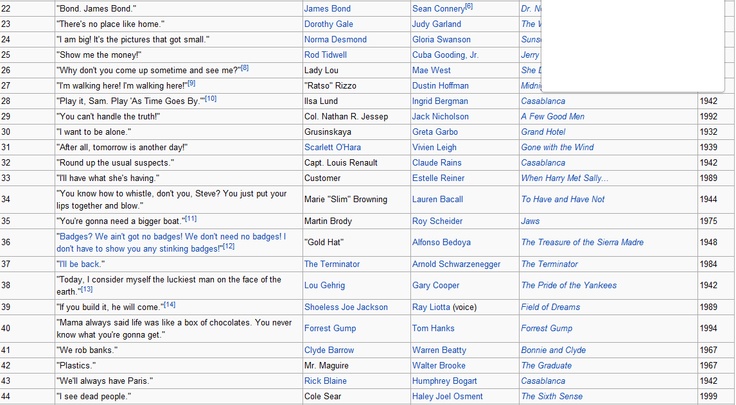The height and width of the screenshot is (405, 736).
Task: Open the Lou Gehrig link
Action: (324, 285)
